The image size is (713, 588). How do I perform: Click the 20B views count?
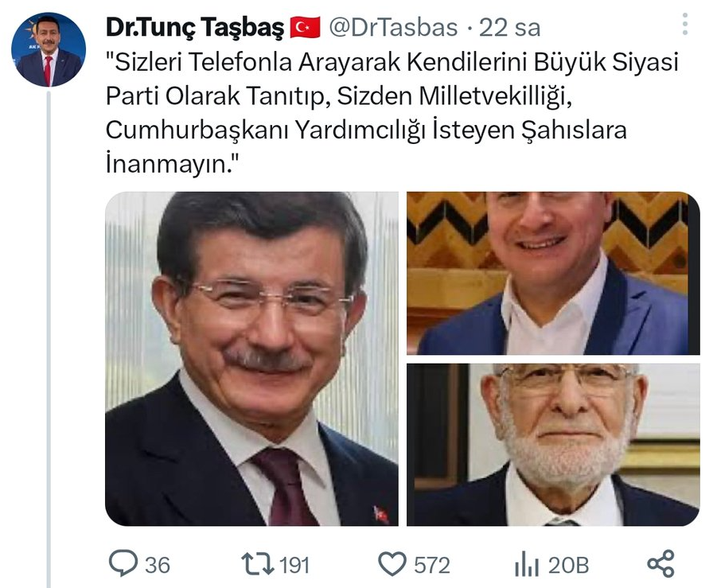pyautogui.click(x=568, y=565)
